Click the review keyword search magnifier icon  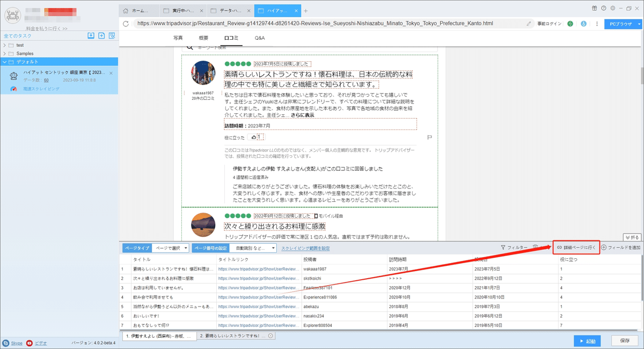click(189, 48)
